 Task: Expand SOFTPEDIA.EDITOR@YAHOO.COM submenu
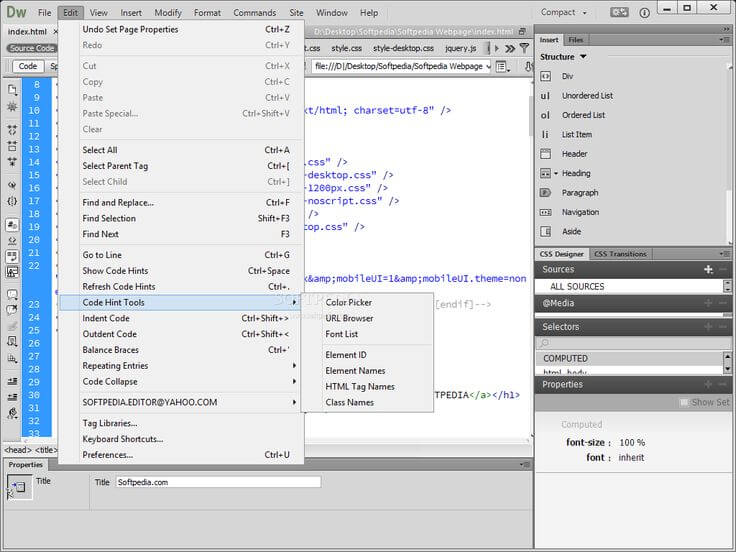tap(294, 402)
